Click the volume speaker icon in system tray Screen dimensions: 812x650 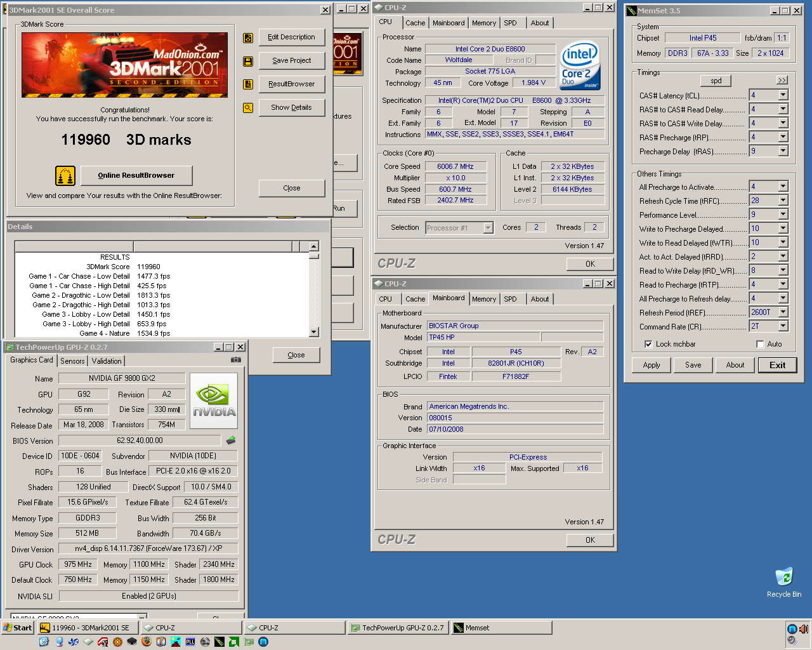[x=803, y=629]
